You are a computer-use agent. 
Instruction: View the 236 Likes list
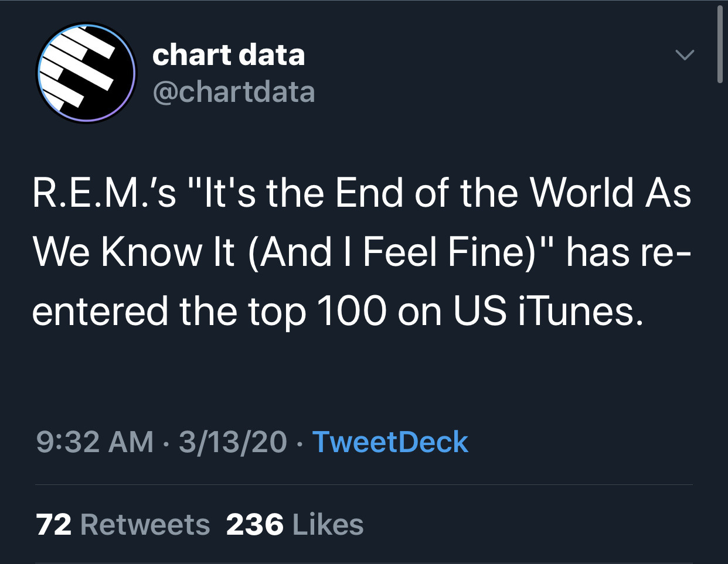click(295, 524)
